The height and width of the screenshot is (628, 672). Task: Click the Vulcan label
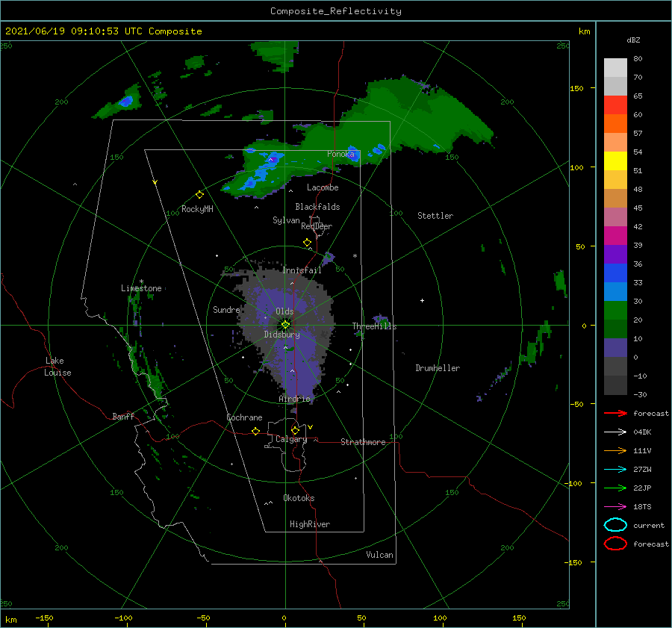[x=380, y=555]
